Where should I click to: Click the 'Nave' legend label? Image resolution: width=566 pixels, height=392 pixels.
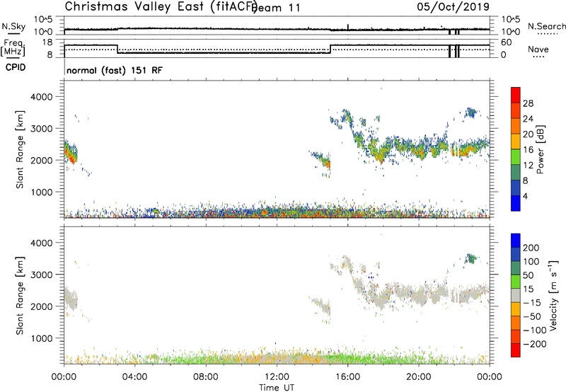click(538, 50)
